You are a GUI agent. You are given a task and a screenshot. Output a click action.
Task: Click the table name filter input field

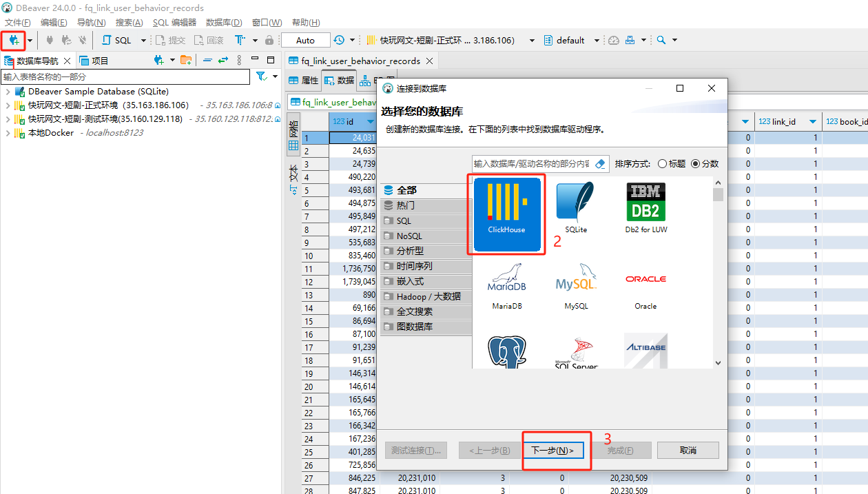click(x=125, y=77)
